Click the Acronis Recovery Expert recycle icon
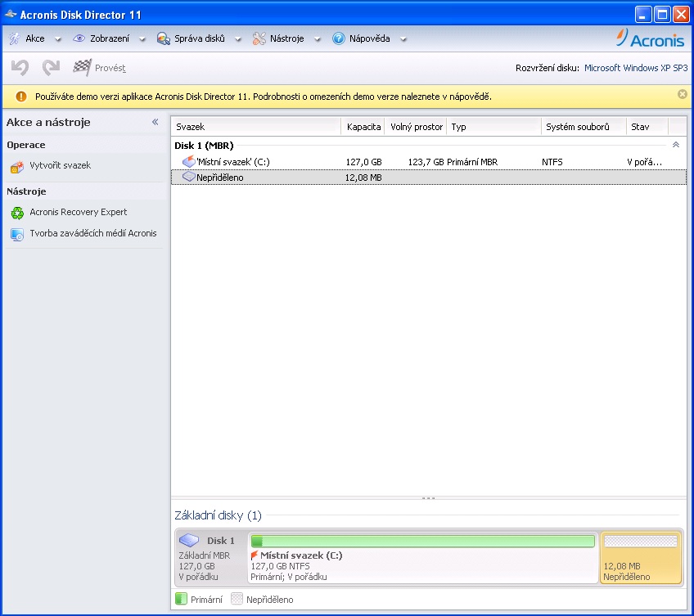 coord(17,213)
